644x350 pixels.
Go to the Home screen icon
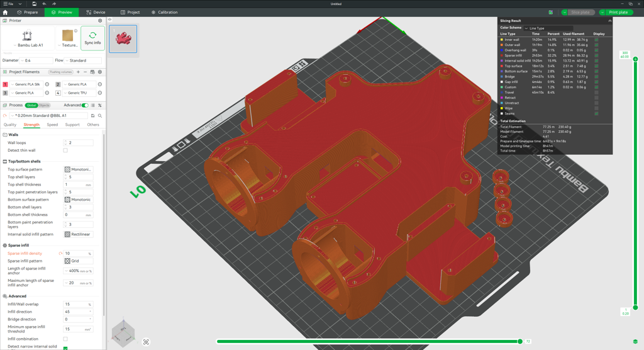click(x=5, y=13)
